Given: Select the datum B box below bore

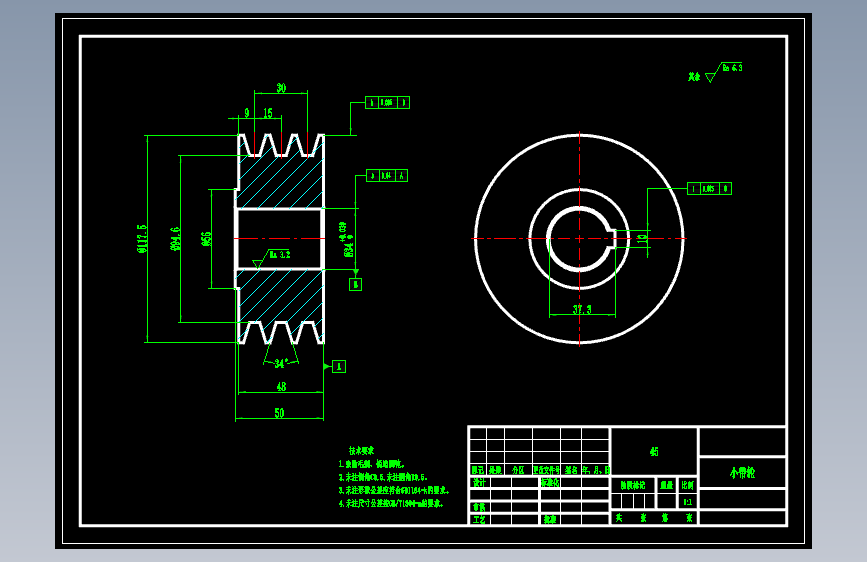Looking at the screenshot, I should coord(356,284).
